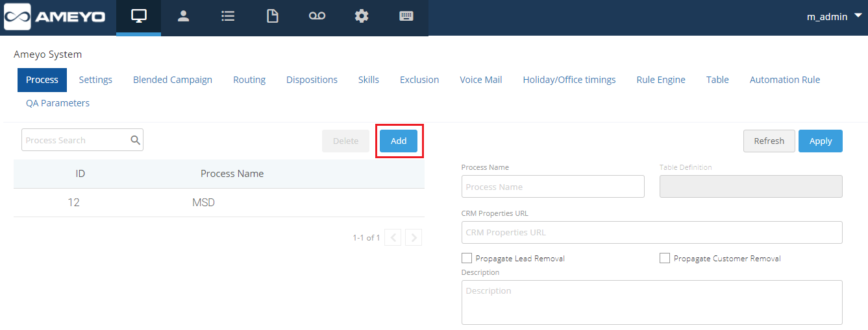
Task: Open the voicemail icon in top bar
Action: (317, 17)
